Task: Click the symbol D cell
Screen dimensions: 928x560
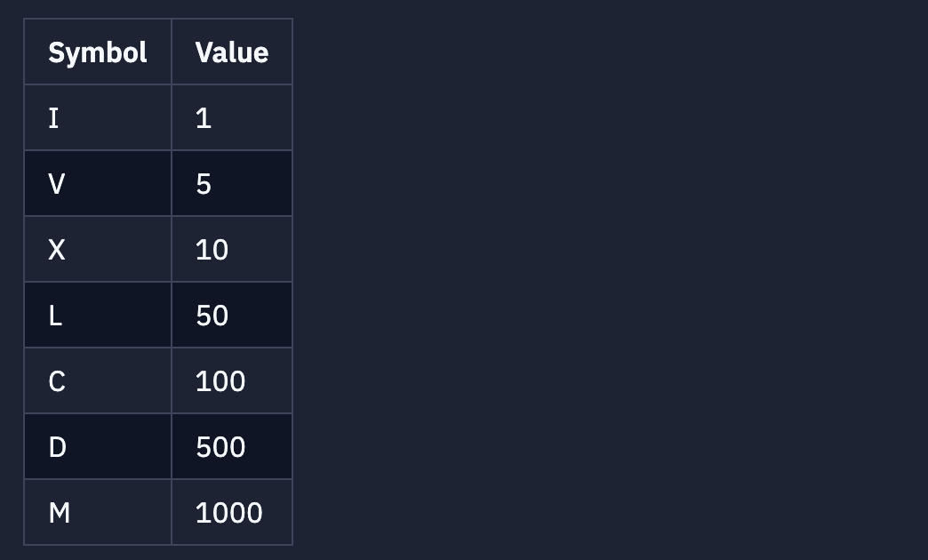Action: [98, 446]
